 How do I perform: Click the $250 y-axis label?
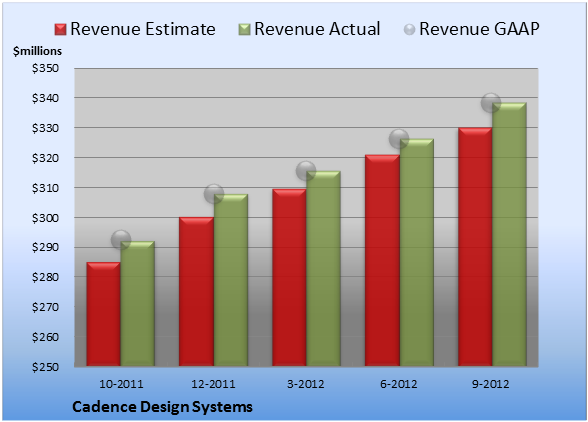(x=45, y=367)
